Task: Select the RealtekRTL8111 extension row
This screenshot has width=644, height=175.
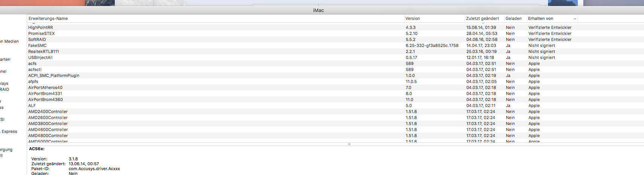Action: pos(335,51)
